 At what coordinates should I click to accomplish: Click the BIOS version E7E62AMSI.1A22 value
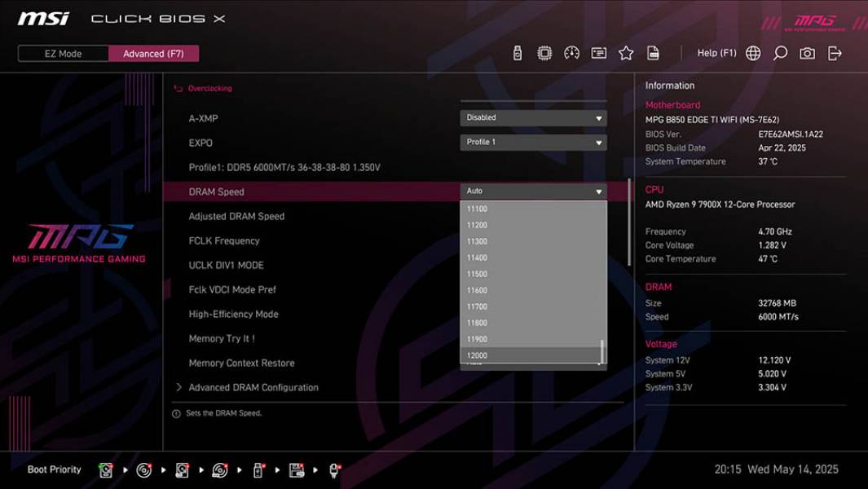791,134
